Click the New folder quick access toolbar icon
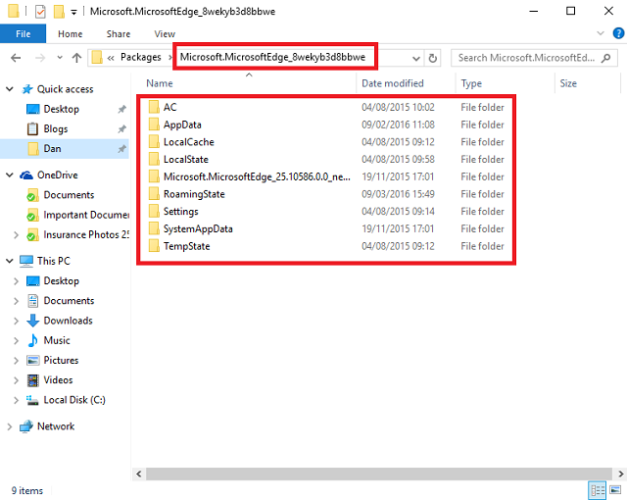This screenshot has height=500, width=627. [59, 11]
